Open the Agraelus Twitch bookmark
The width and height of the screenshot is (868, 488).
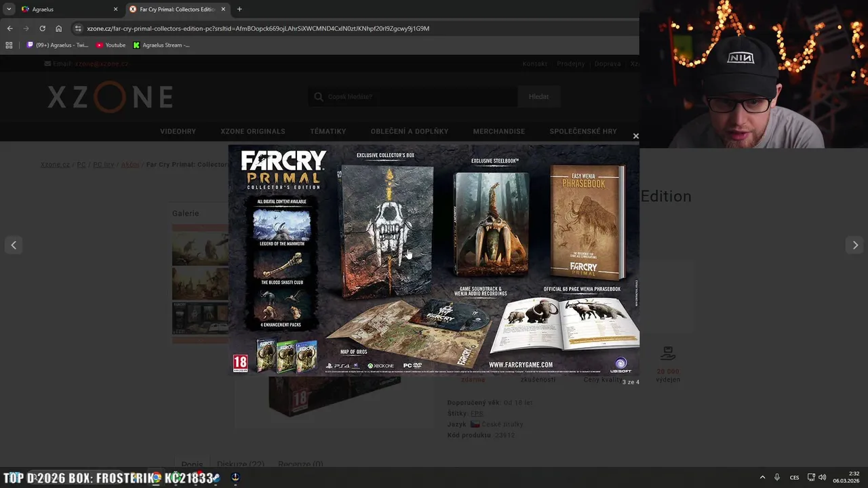58,45
